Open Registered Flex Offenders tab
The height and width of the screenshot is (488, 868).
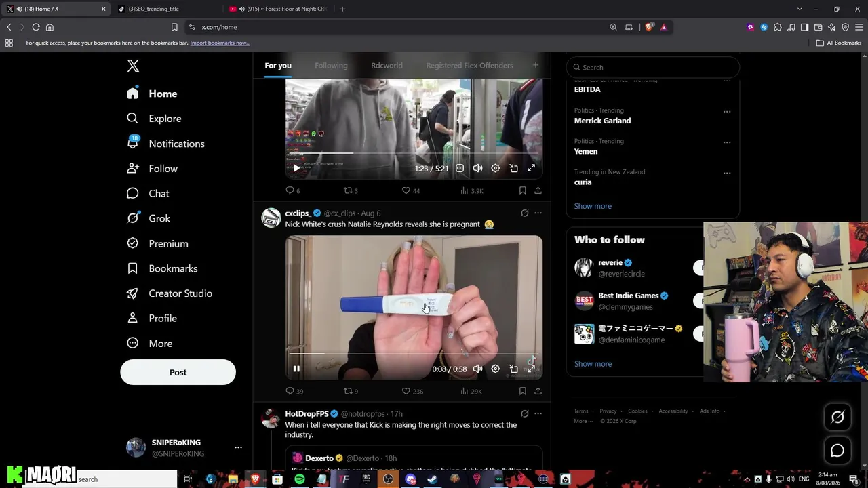[x=469, y=66]
